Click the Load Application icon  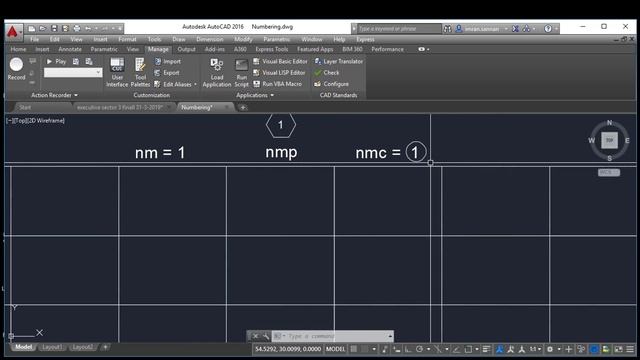pyautogui.click(x=217, y=72)
